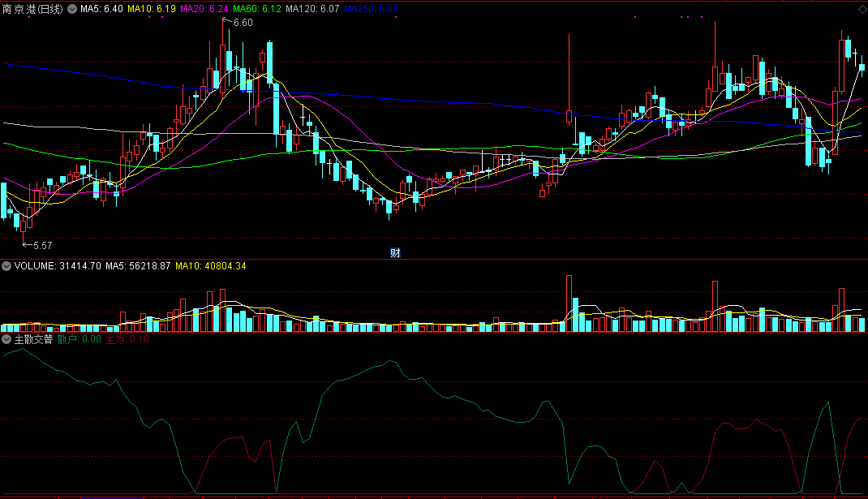Click the 主散交替 indicator name
Screen dimensions: 868x499
point(33,339)
